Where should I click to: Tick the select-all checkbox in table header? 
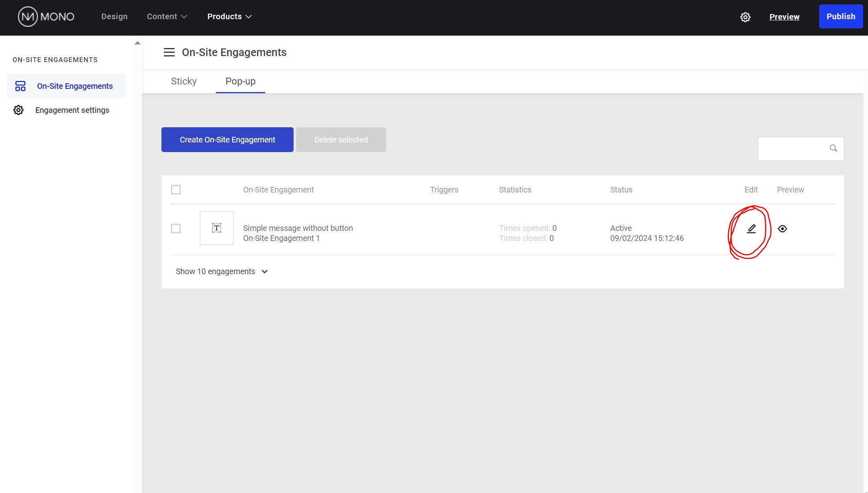coord(176,190)
